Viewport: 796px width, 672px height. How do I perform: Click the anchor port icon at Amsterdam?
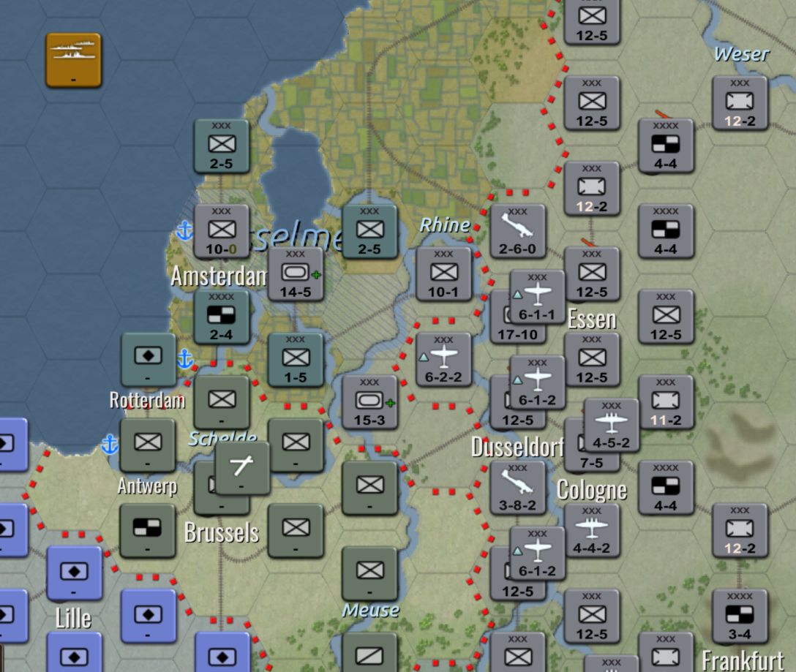tap(185, 231)
